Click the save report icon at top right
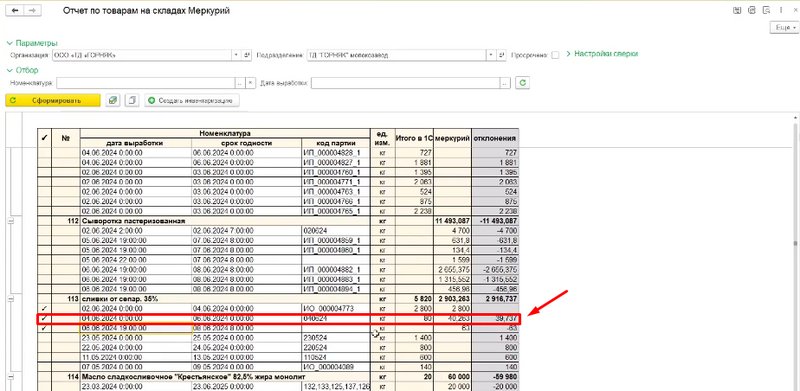 pos(737,10)
